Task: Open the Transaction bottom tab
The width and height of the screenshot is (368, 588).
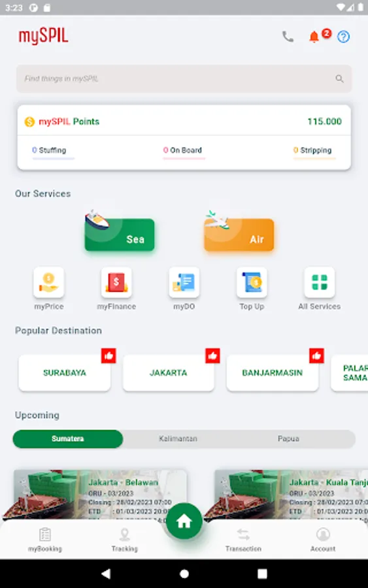Action: 243,539
